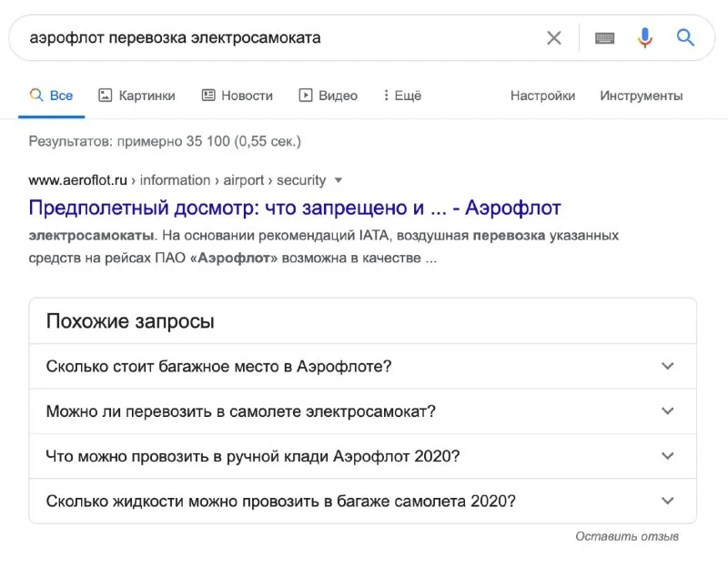
Task: Click the newspaper icon beside Новости
Action: tap(208, 96)
